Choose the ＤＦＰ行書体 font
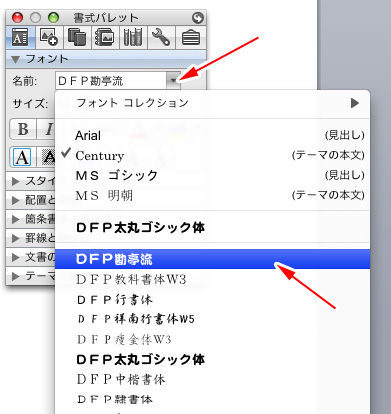391x414 pixels. pos(212,299)
